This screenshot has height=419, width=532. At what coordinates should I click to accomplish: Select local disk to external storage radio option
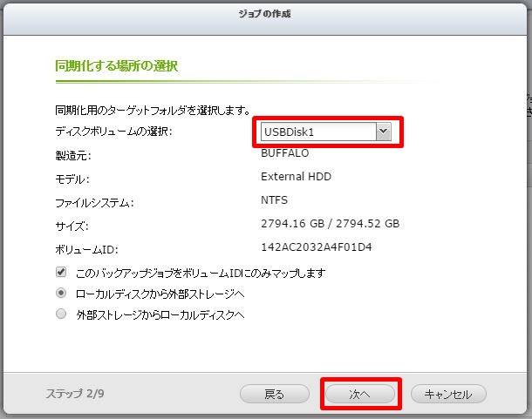tap(61, 293)
